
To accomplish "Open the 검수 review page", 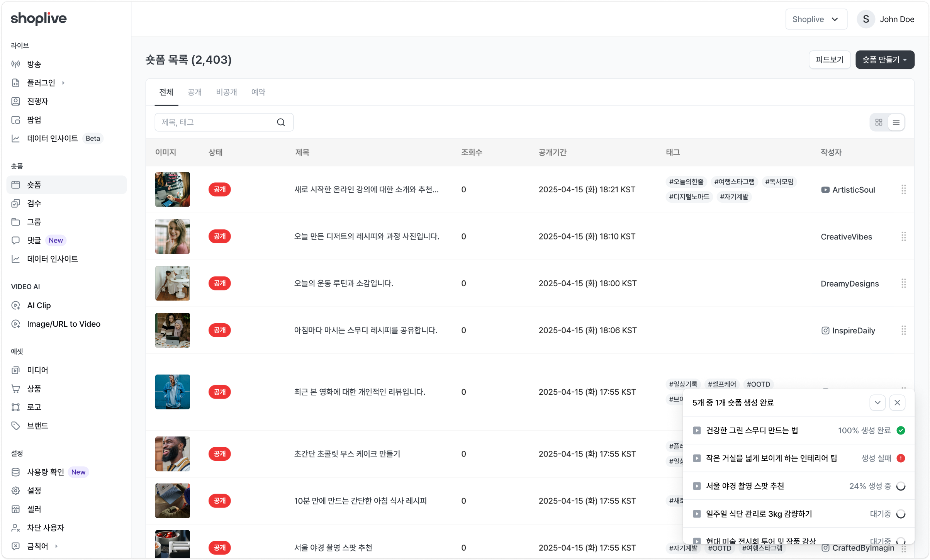I will point(66,203).
